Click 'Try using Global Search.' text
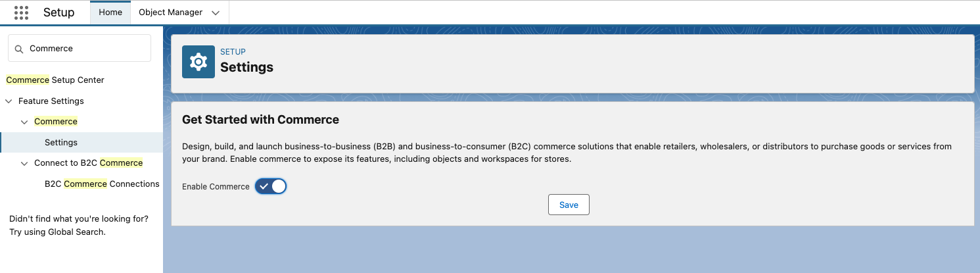Viewport: 980px width, 273px height. (57, 232)
